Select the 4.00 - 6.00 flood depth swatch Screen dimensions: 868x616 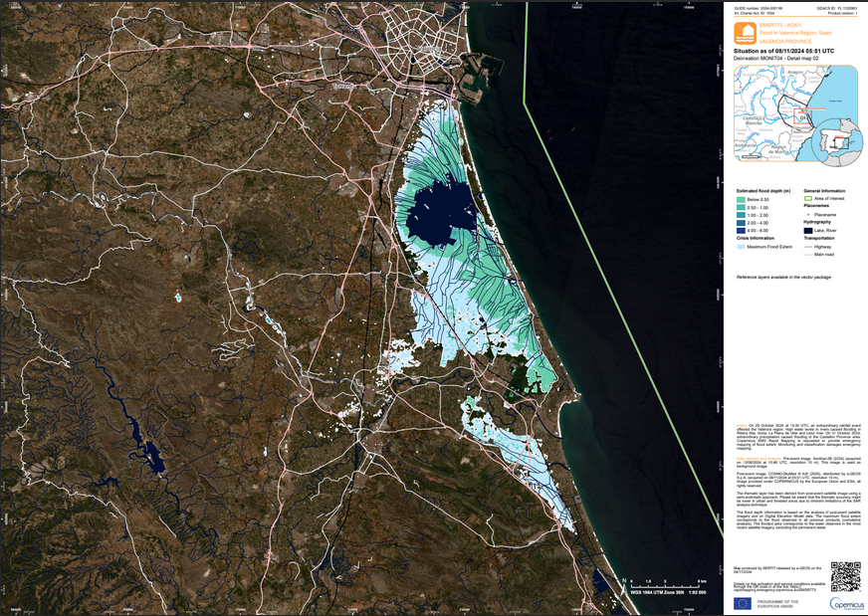click(741, 230)
